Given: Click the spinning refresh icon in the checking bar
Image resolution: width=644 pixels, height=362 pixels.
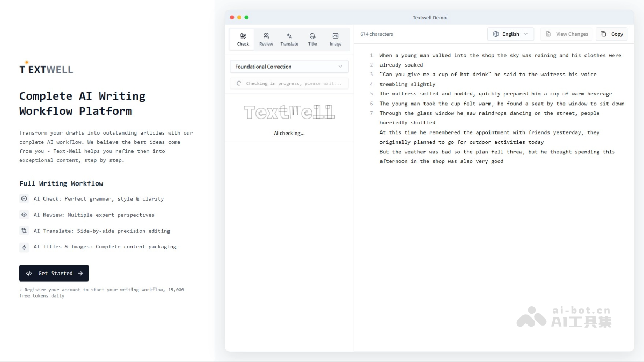Looking at the screenshot, I should coord(239,83).
